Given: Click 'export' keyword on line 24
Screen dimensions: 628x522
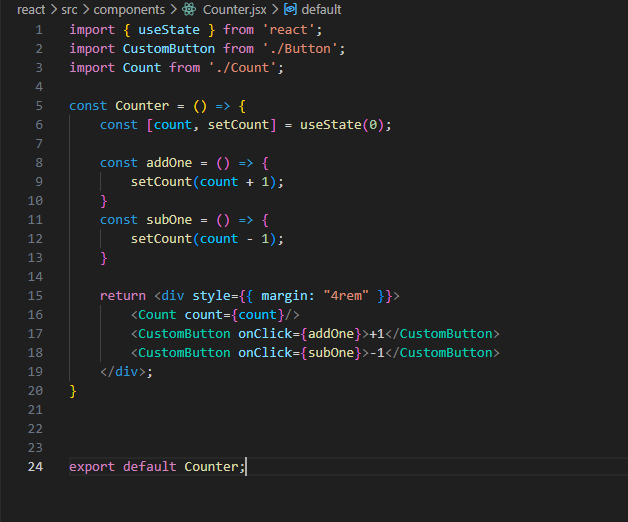Looking at the screenshot, I should [x=92, y=467].
